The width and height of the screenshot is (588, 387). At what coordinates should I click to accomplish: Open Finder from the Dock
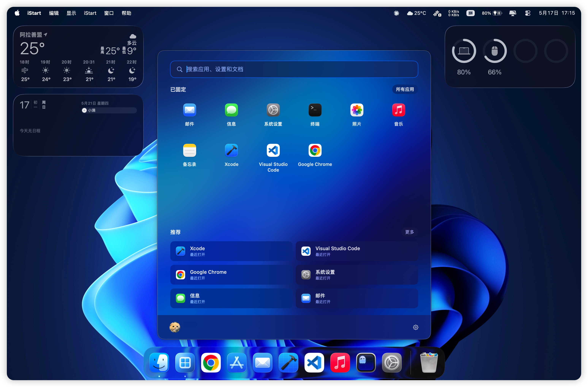click(x=159, y=363)
